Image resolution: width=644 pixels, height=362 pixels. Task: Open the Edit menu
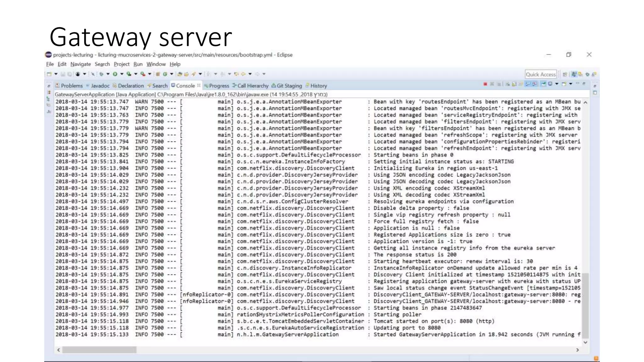[62, 64]
